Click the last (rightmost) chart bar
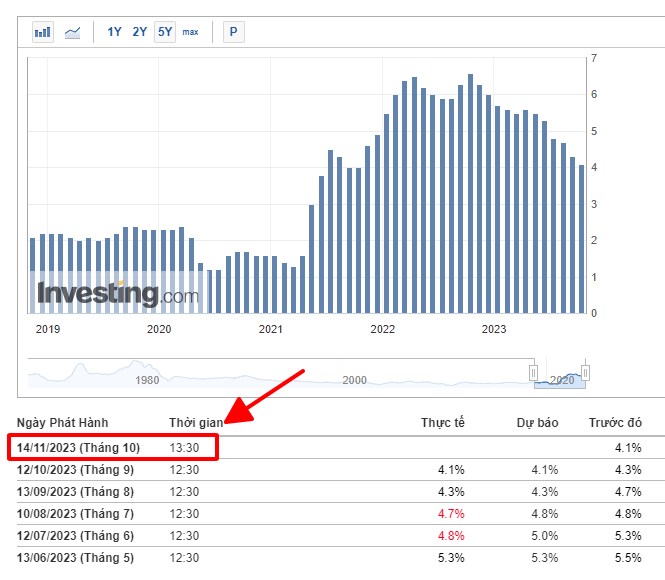Image resolution: width=665 pixels, height=580 pixels. click(x=581, y=239)
